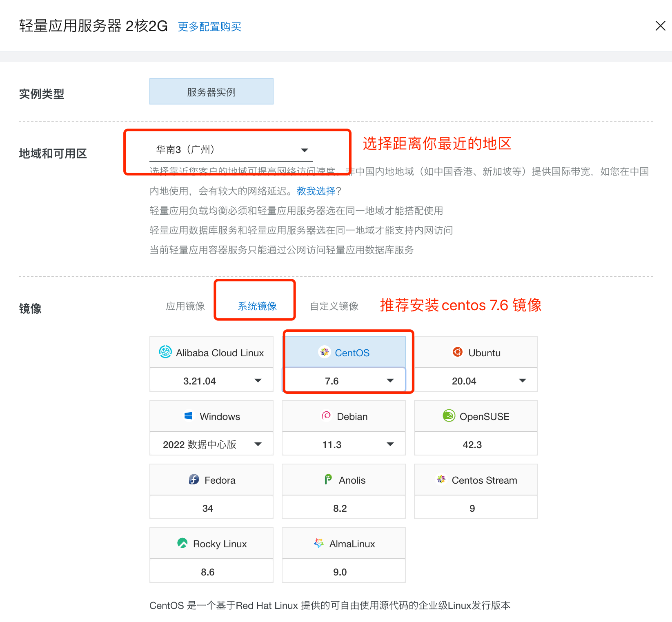Choose the OpenSUSE image card
Viewport: 672px width, 622px height.
[x=476, y=416]
